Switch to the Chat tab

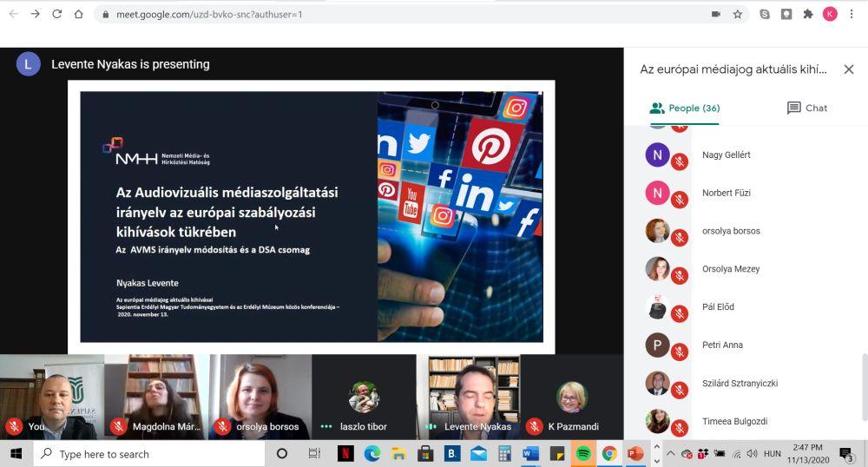pos(806,109)
